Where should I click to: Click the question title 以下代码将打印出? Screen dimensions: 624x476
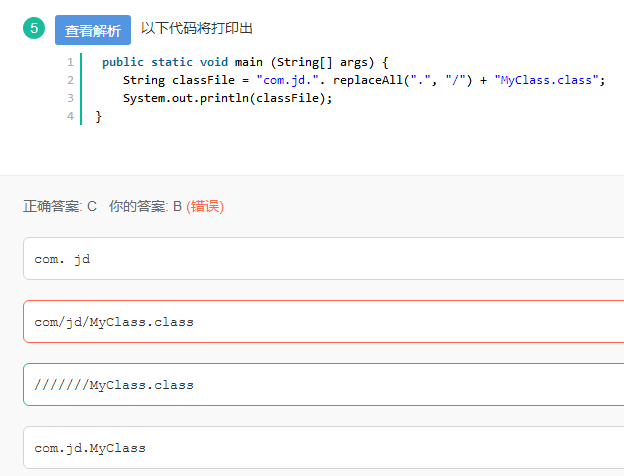click(x=197, y=28)
